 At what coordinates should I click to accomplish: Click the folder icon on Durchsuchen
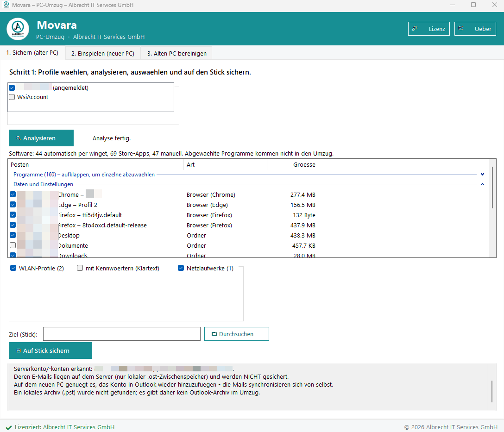coord(214,334)
